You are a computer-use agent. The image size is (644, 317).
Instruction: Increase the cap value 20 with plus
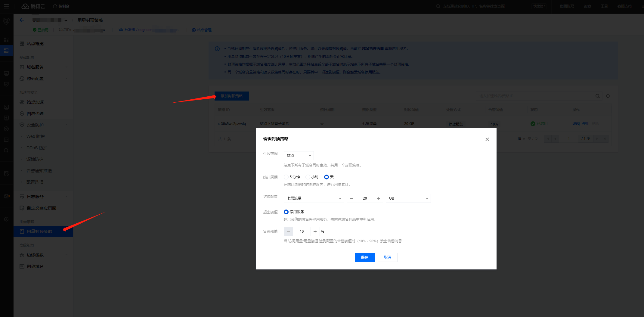click(x=378, y=198)
